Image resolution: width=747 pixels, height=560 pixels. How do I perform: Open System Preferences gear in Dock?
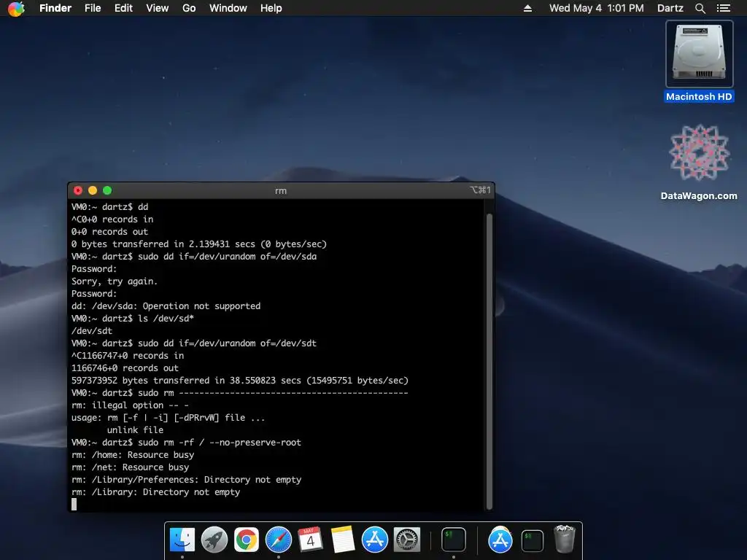pyautogui.click(x=407, y=540)
